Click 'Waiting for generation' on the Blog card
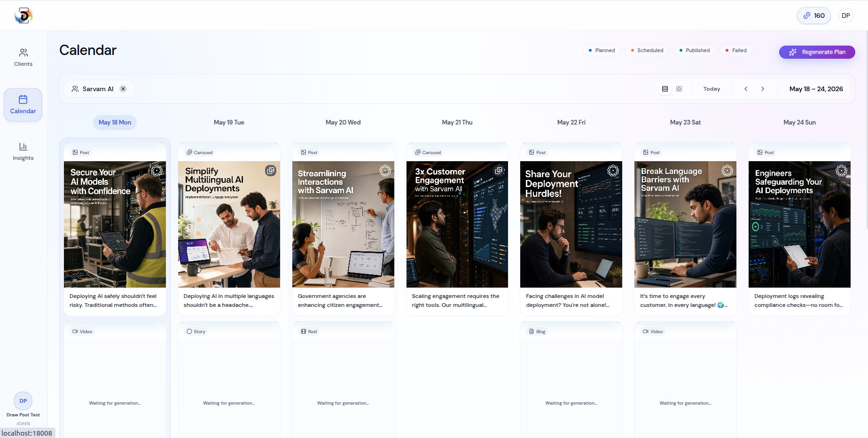Image resolution: width=868 pixels, height=438 pixels. pos(571,403)
